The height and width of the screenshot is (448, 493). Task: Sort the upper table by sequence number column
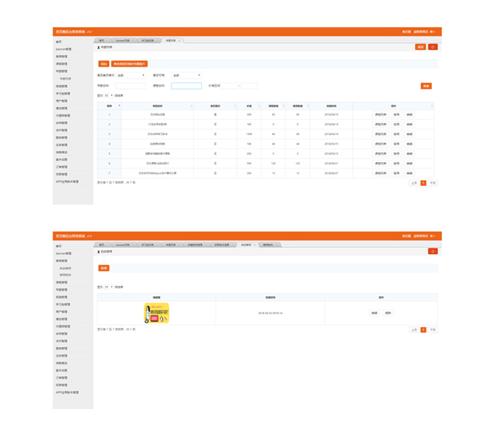click(x=110, y=106)
